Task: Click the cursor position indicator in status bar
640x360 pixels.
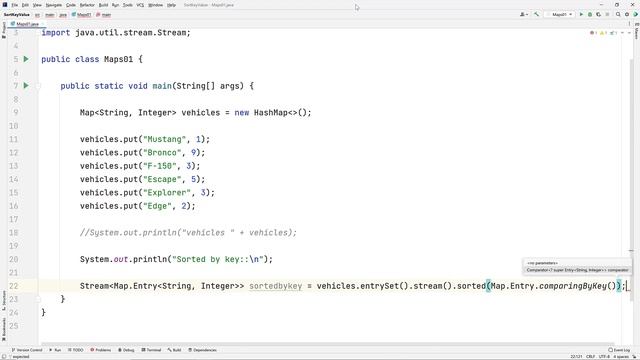Action: [576, 357]
